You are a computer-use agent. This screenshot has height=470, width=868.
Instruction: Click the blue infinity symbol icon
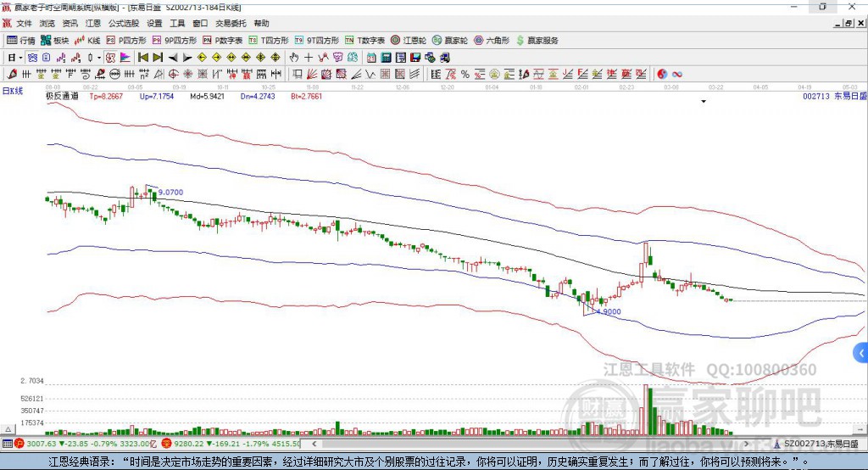coord(677,75)
